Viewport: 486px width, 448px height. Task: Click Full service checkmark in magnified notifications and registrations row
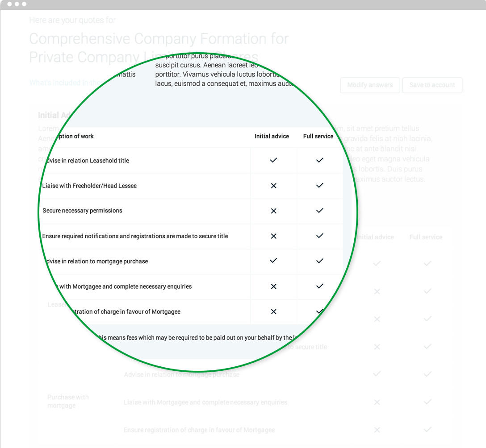319,236
